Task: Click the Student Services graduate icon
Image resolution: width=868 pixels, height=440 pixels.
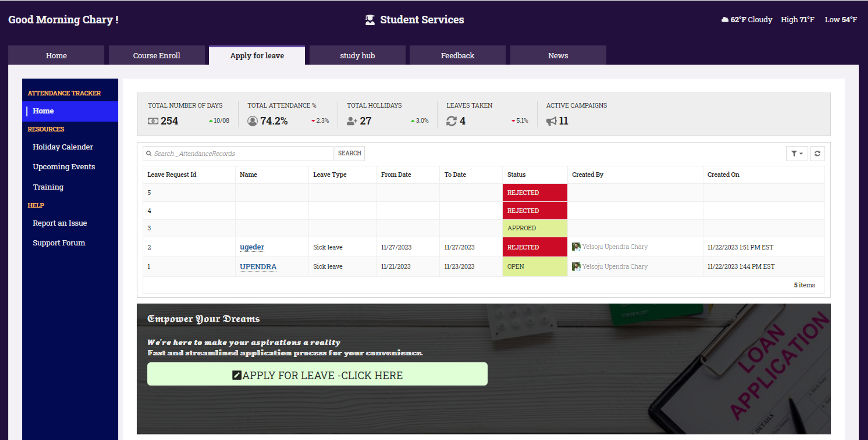Action: (x=370, y=20)
